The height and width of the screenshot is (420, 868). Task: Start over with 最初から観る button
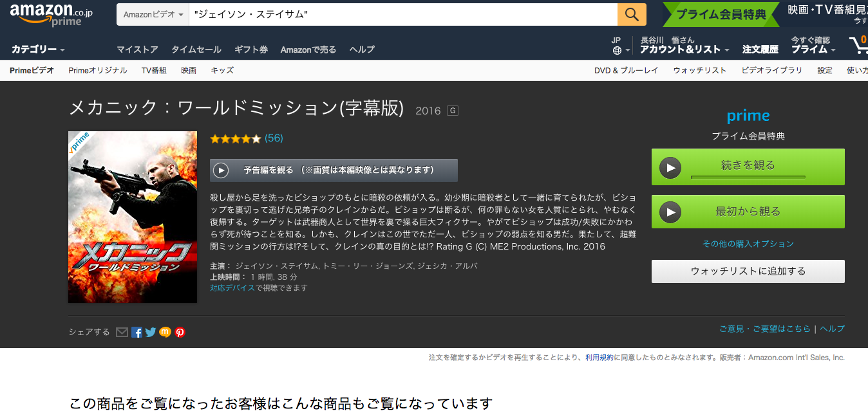[748, 212]
